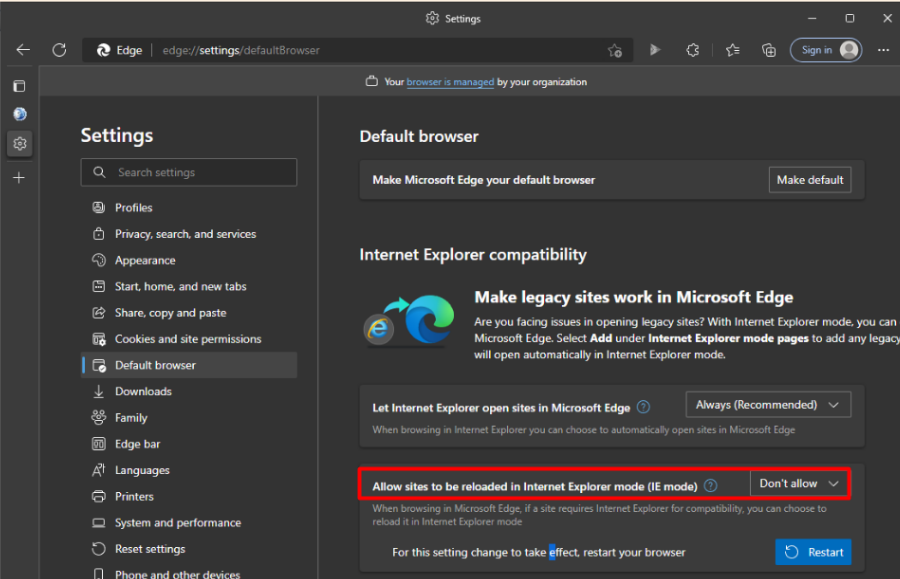Add this page to favorites via star icon
This screenshot has height=579, width=900.
click(615, 50)
